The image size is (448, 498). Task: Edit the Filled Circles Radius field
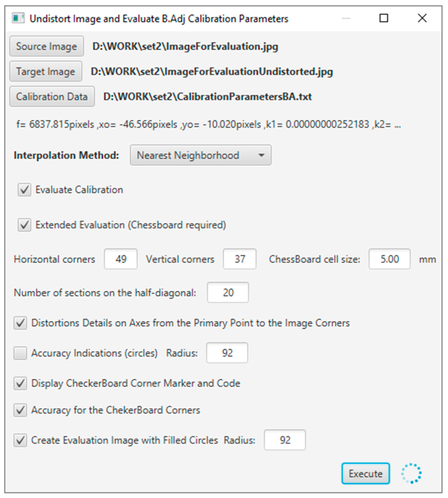(285, 440)
